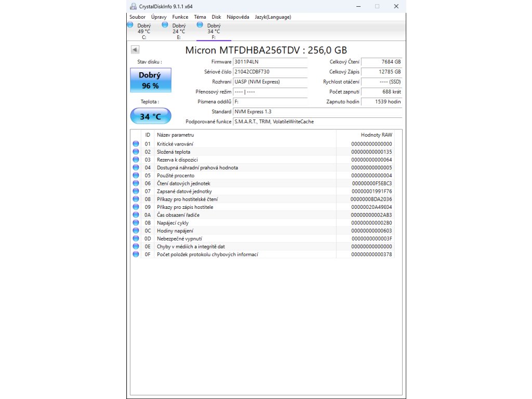This screenshot has height=399, width=532.
Task: Open the Funkce menu
Action: pyautogui.click(x=180, y=17)
